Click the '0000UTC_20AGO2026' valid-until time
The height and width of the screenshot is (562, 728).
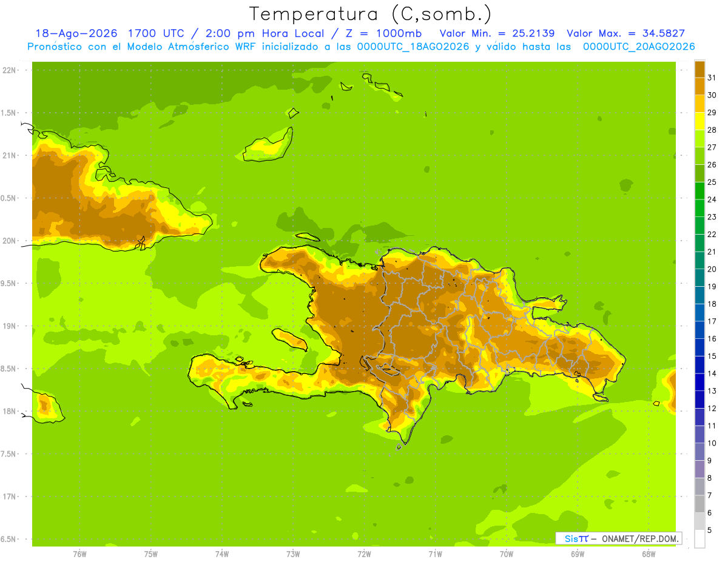pos(639,47)
